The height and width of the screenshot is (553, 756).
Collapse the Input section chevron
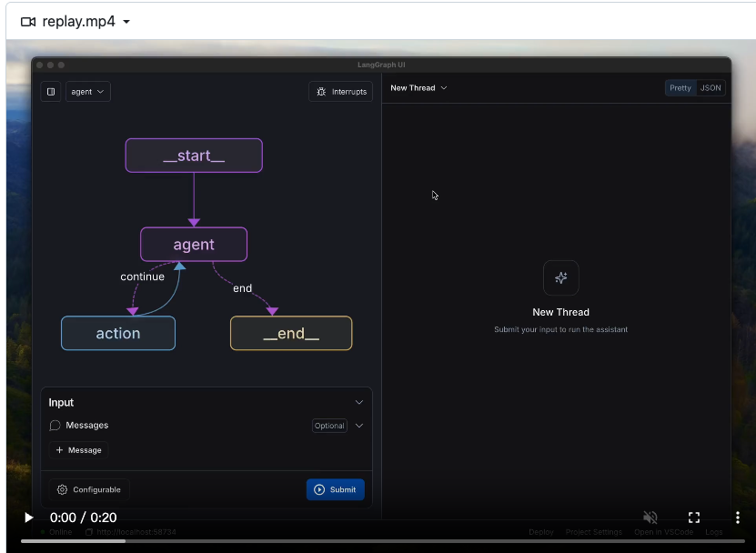point(359,402)
